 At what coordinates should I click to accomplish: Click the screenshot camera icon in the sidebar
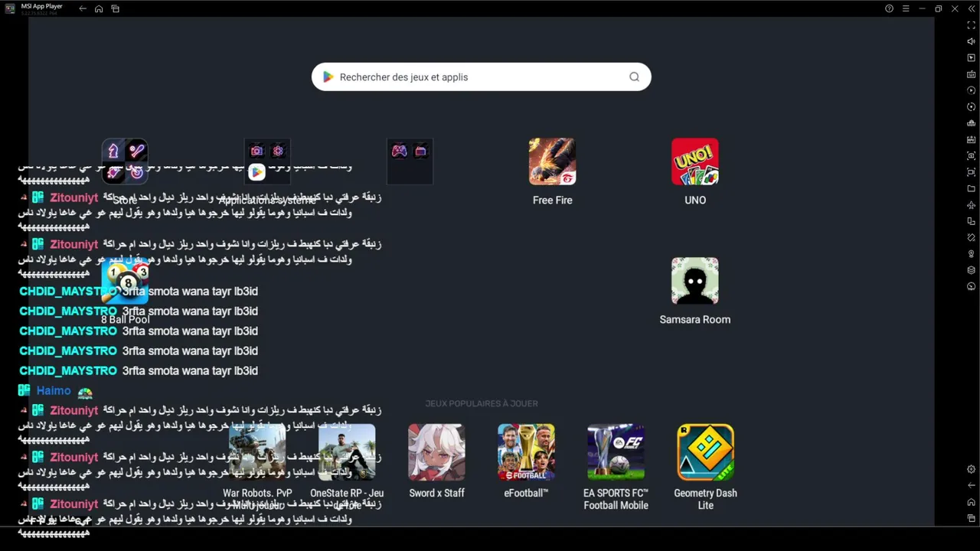pos(971,156)
